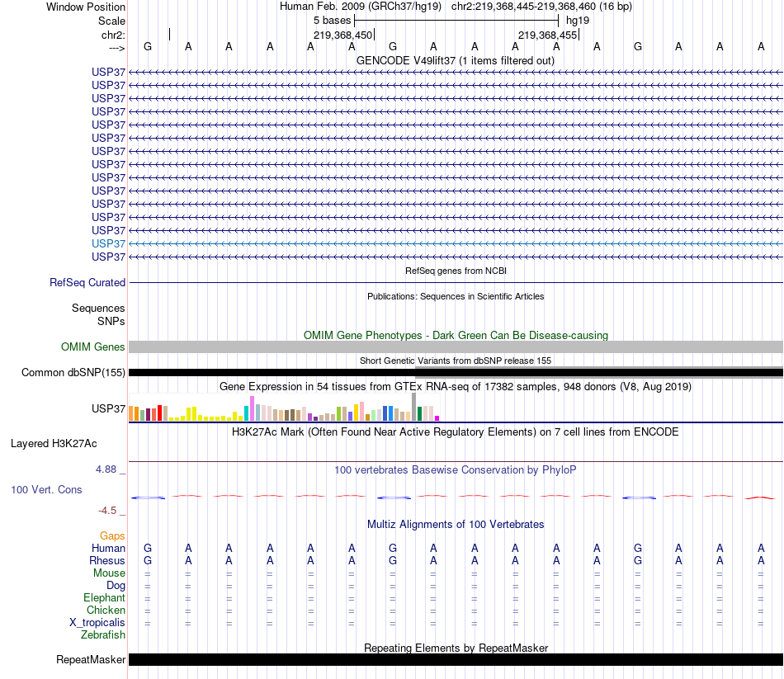Click the '5 bases' scale bar label
The height and width of the screenshot is (679, 784).
(x=332, y=21)
